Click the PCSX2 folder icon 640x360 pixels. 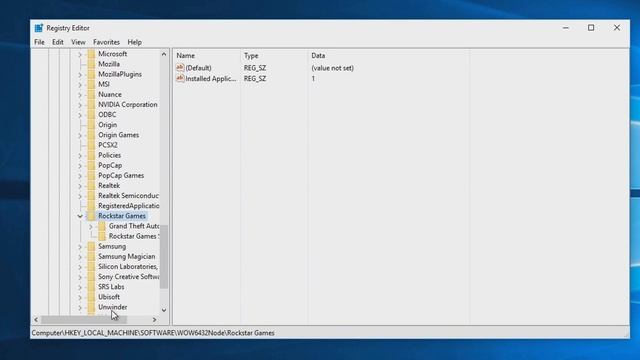(91, 145)
